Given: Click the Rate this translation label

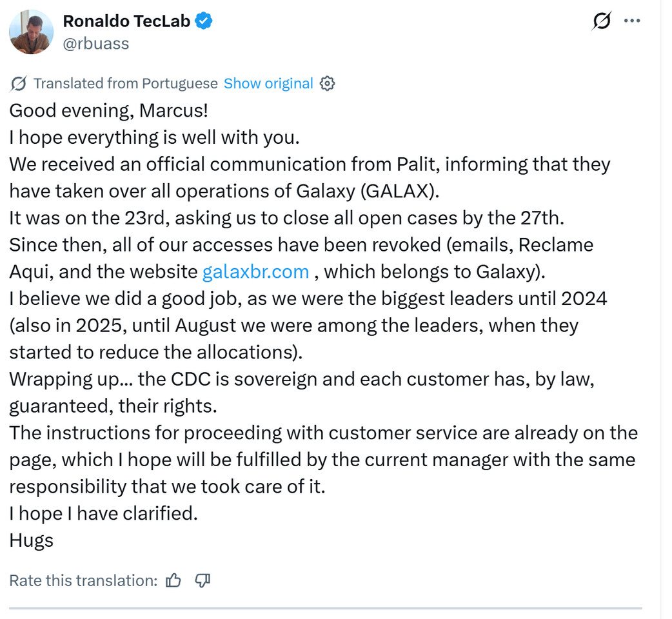Looking at the screenshot, I should [x=83, y=580].
